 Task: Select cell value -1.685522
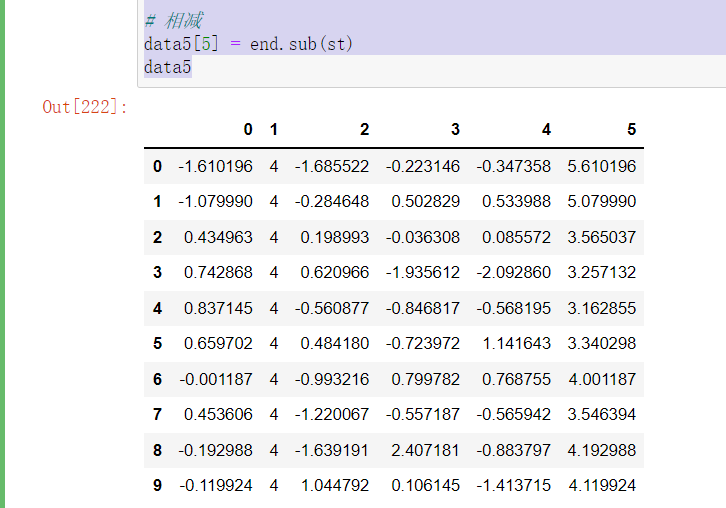coord(332,166)
